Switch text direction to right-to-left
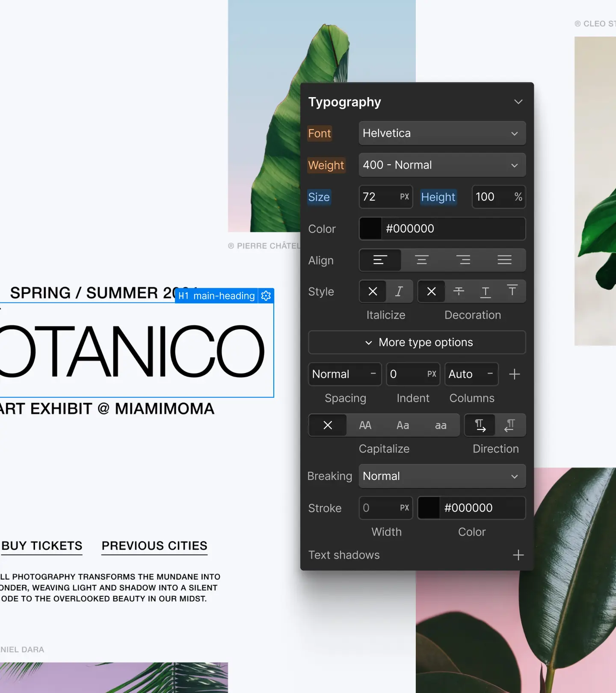Screen dimensions: 616x693 [509, 425]
